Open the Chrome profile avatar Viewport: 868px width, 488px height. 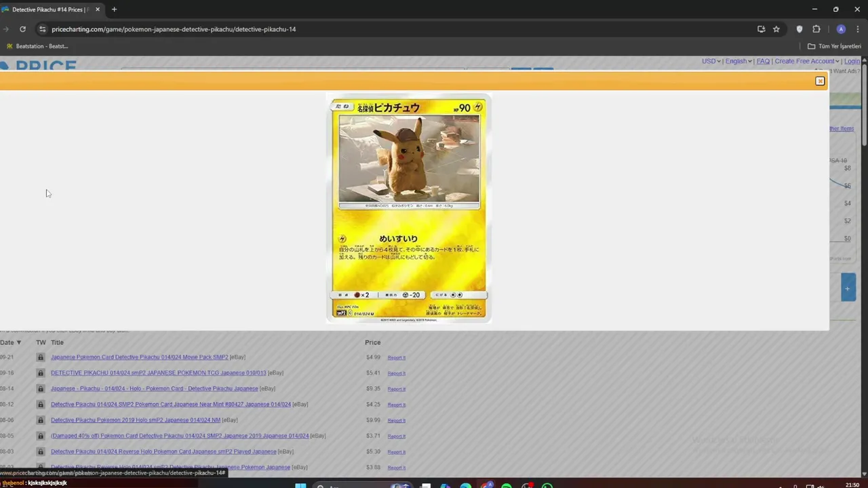841,29
